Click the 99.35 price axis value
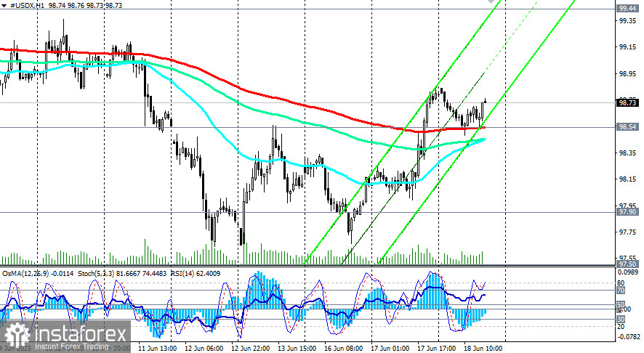644x353 pixels. (x=627, y=21)
